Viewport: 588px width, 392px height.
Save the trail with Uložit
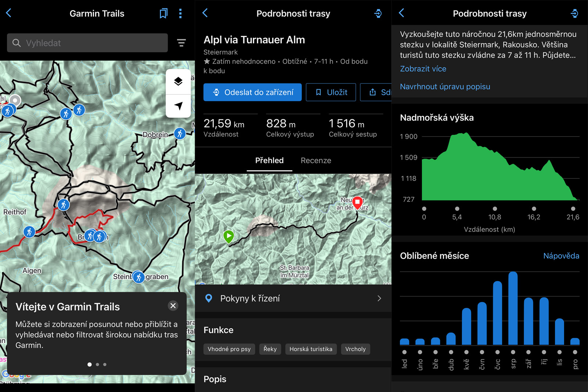[x=331, y=92]
